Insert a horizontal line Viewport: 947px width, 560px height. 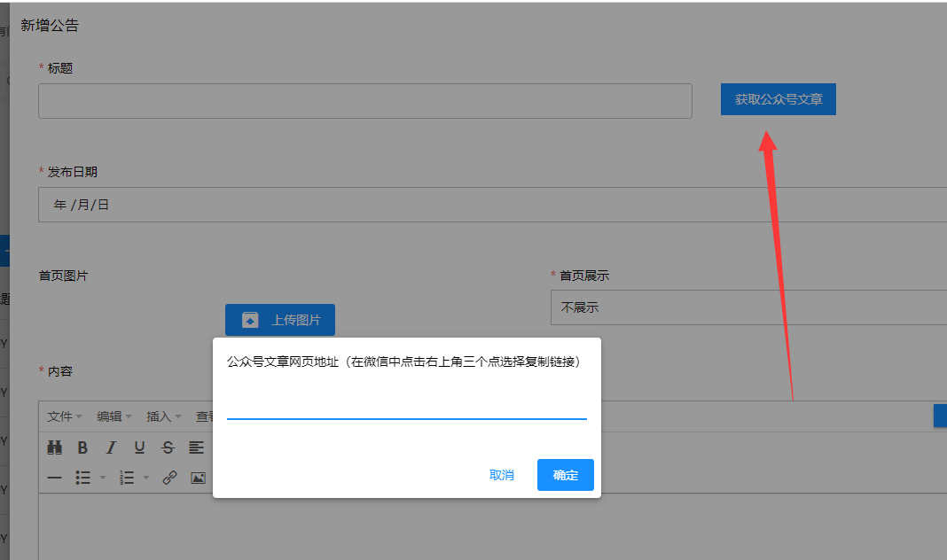(55, 478)
